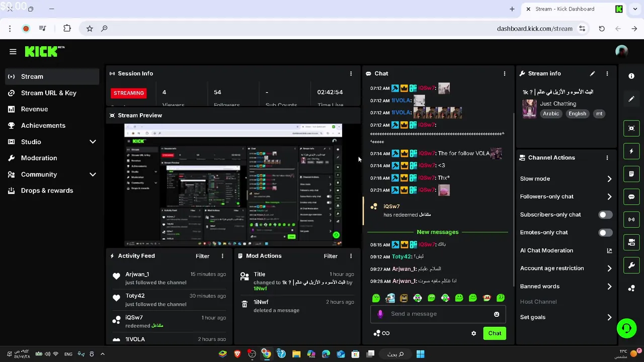This screenshot has width=644, height=362.
Task: Toggle Stream Preview widget in right sidebar
Action: pos(631,128)
